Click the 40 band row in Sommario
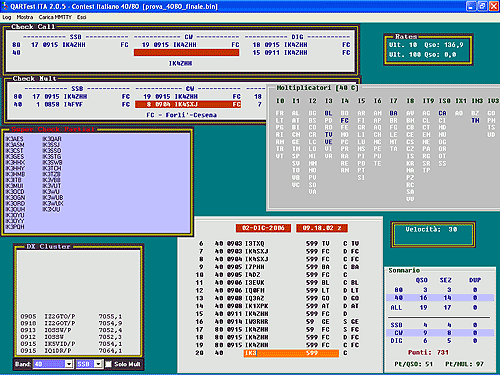Image resolution: width=500 pixels, height=375 pixels. coord(440,298)
